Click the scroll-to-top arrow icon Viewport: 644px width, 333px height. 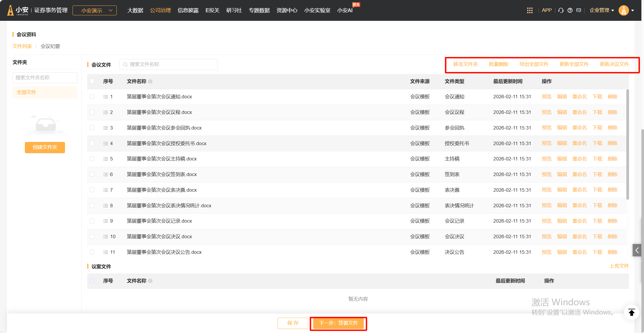click(x=632, y=312)
